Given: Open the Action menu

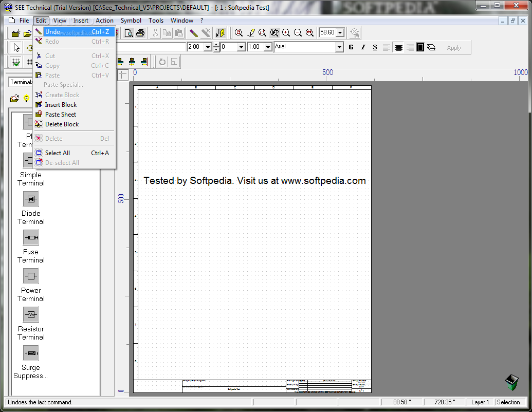Looking at the screenshot, I should pyautogui.click(x=104, y=21).
